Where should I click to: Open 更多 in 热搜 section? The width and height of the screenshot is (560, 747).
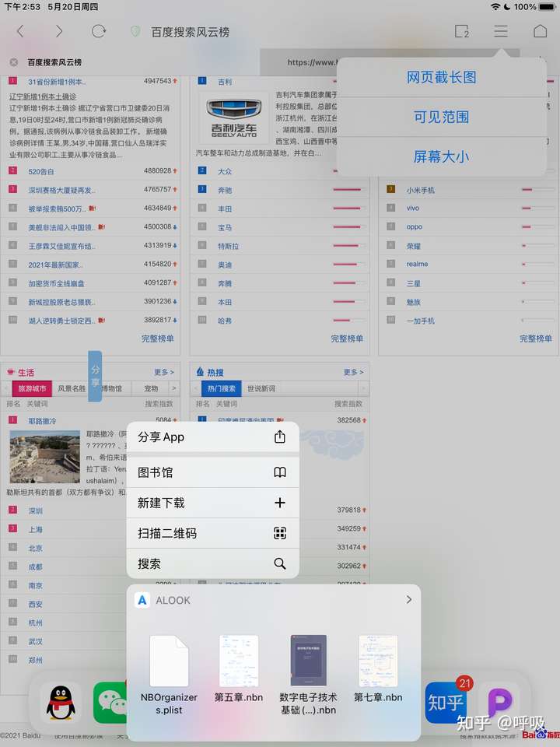coord(353,372)
